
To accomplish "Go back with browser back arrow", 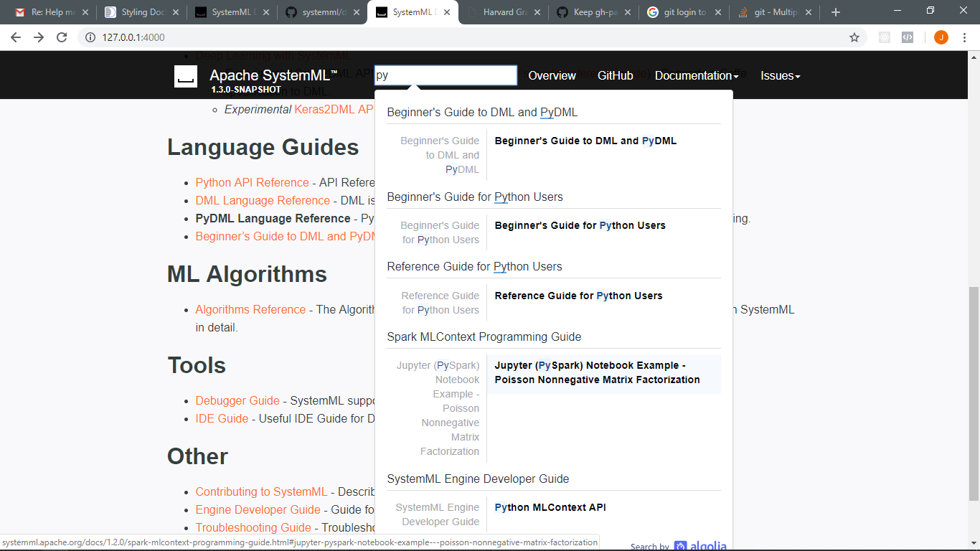I will tap(16, 37).
